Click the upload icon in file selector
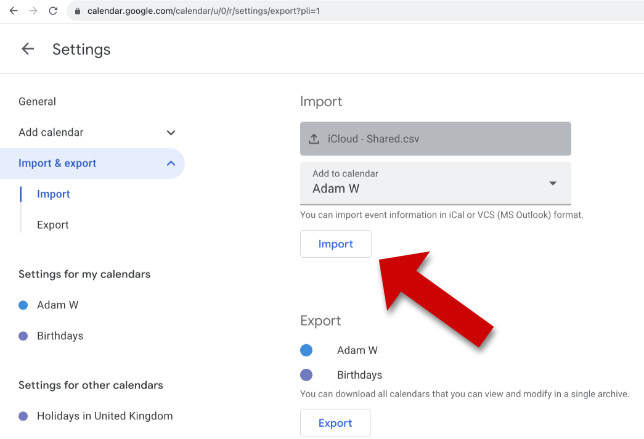Screen dimensions: 644x439 pyautogui.click(x=314, y=139)
